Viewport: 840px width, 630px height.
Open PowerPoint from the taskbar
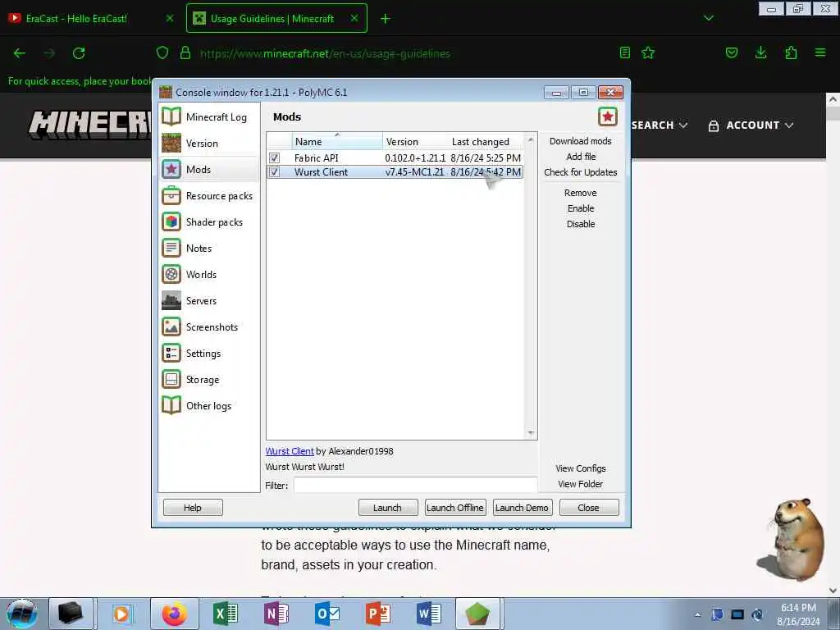point(377,614)
